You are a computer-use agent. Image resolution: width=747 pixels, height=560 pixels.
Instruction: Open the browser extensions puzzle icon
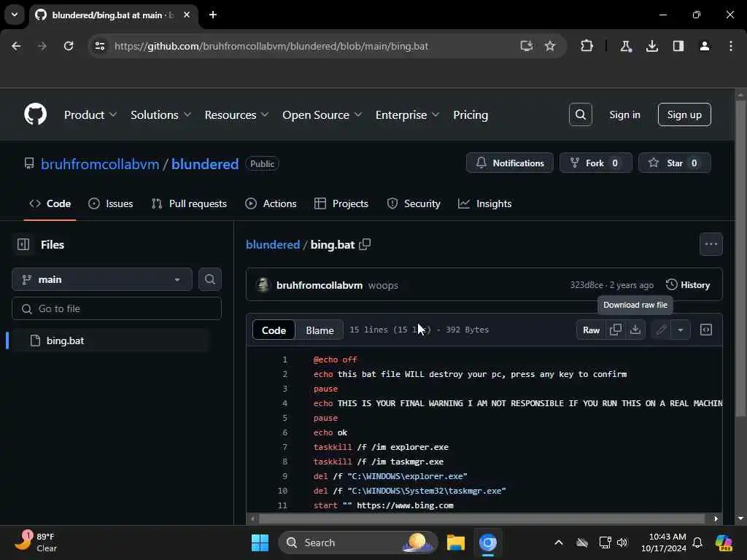click(587, 46)
